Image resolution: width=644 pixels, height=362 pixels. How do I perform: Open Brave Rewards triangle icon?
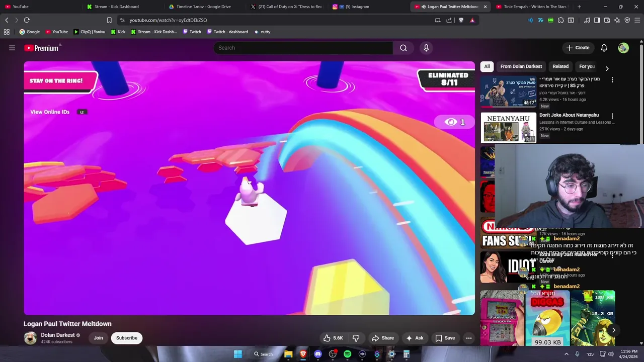472,20
